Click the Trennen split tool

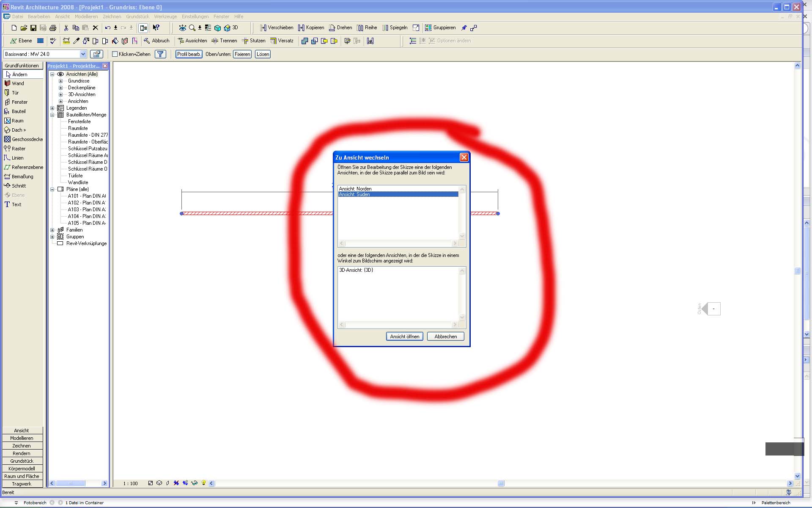(224, 41)
